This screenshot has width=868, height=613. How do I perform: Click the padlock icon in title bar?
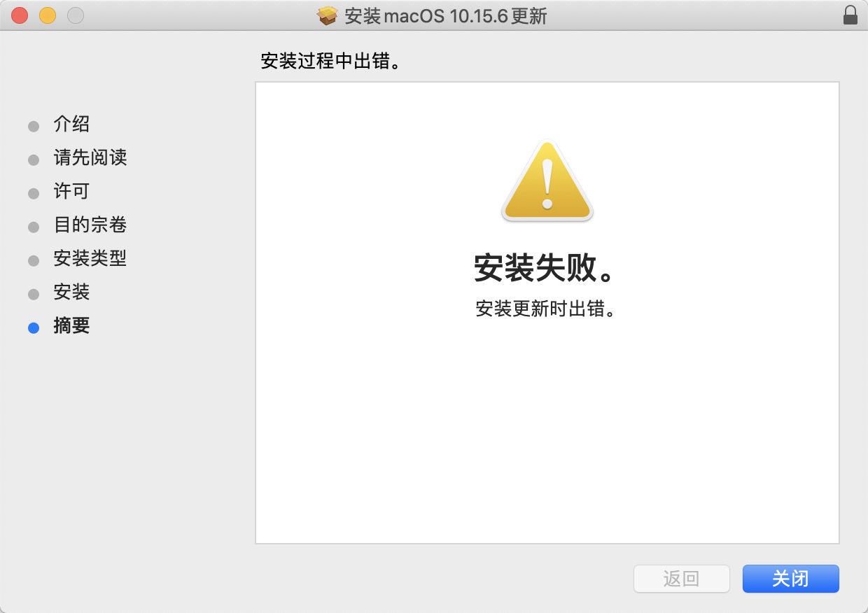click(x=850, y=15)
